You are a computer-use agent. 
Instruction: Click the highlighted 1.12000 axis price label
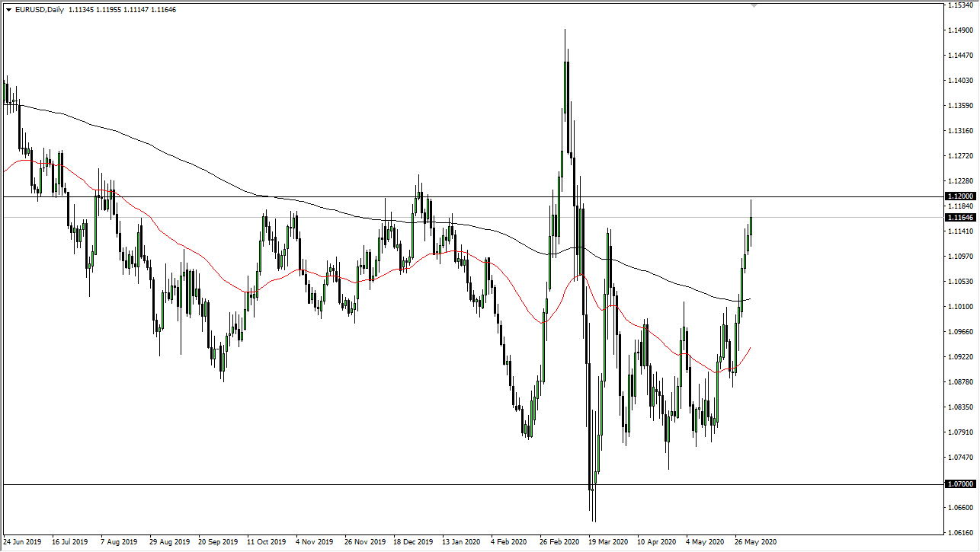(960, 196)
